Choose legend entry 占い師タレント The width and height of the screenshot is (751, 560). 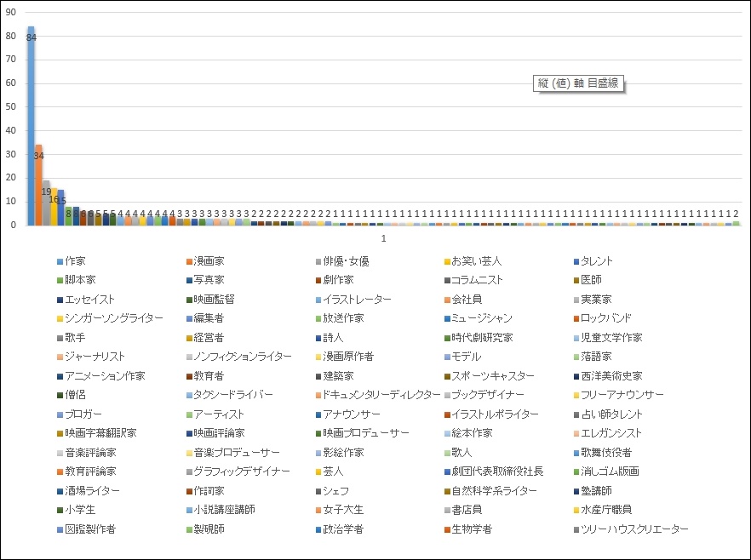pyautogui.click(x=608, y=414)
